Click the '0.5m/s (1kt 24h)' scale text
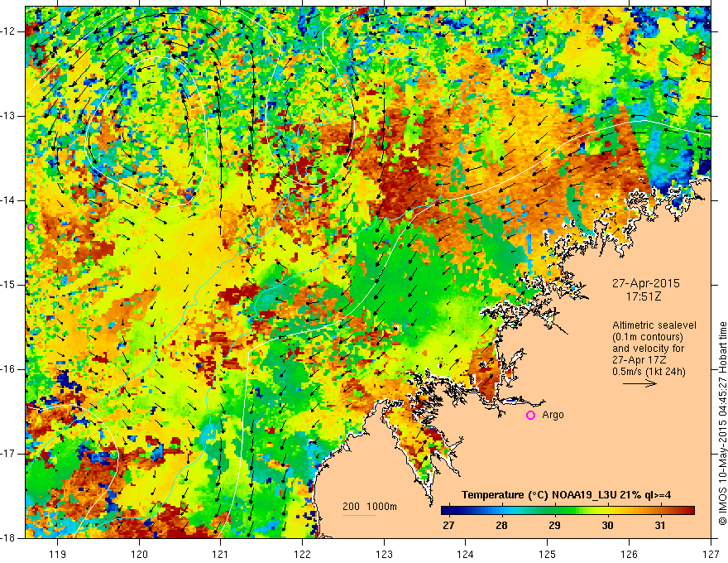The width and height of the screenshot is (728, 563). click(649, 371)
